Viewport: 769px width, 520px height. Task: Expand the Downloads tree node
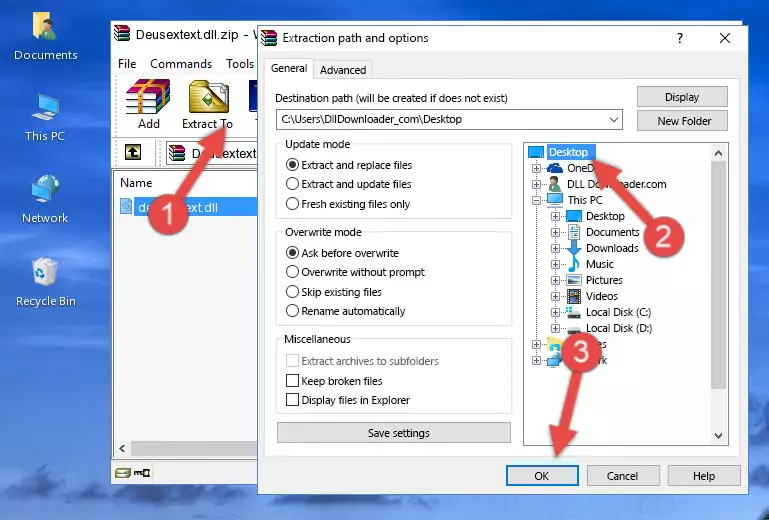click(x=555, y=248)
